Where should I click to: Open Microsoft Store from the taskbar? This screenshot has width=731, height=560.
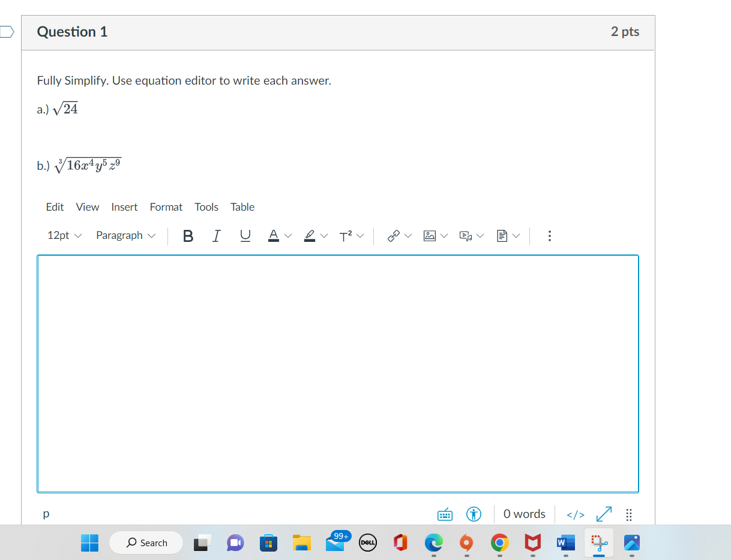269,543
